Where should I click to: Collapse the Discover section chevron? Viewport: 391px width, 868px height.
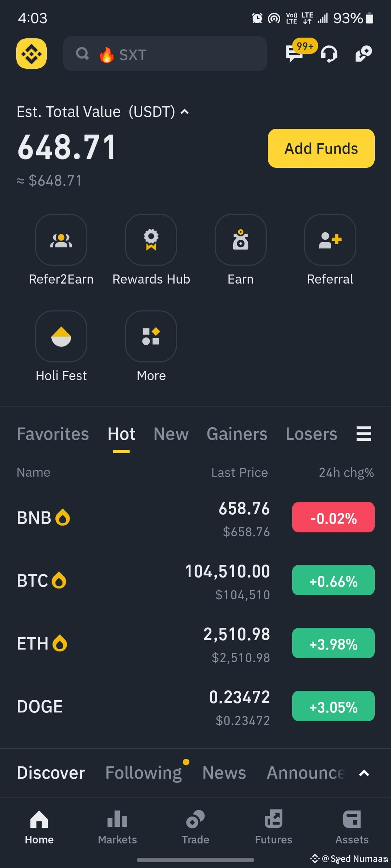point(364,773)
